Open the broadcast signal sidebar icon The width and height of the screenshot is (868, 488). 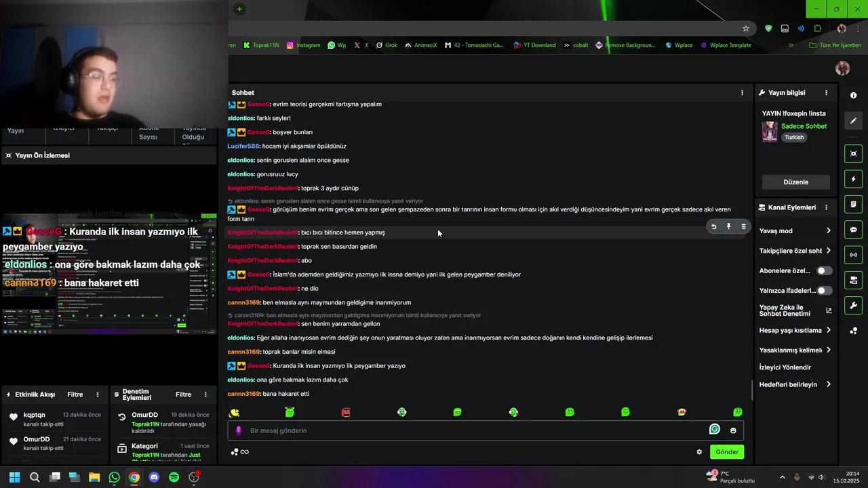[854, 255]
